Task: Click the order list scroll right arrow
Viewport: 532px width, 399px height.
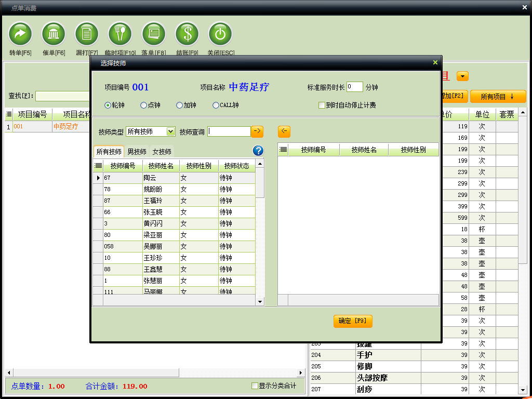Action: coord(301,373)
